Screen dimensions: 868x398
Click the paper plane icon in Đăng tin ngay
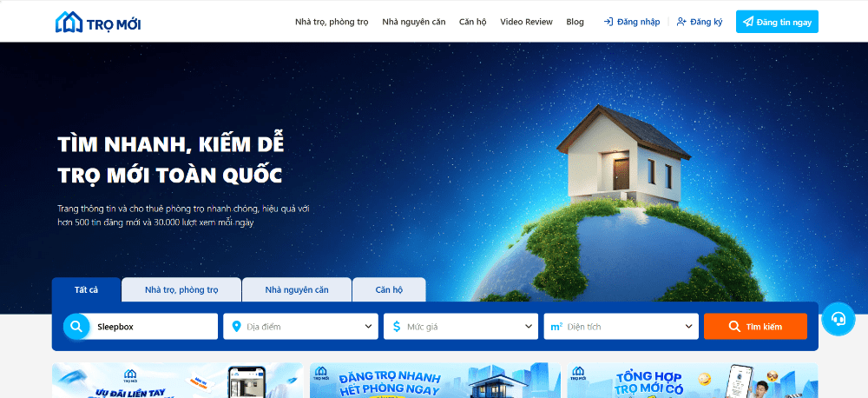point(748,22)
